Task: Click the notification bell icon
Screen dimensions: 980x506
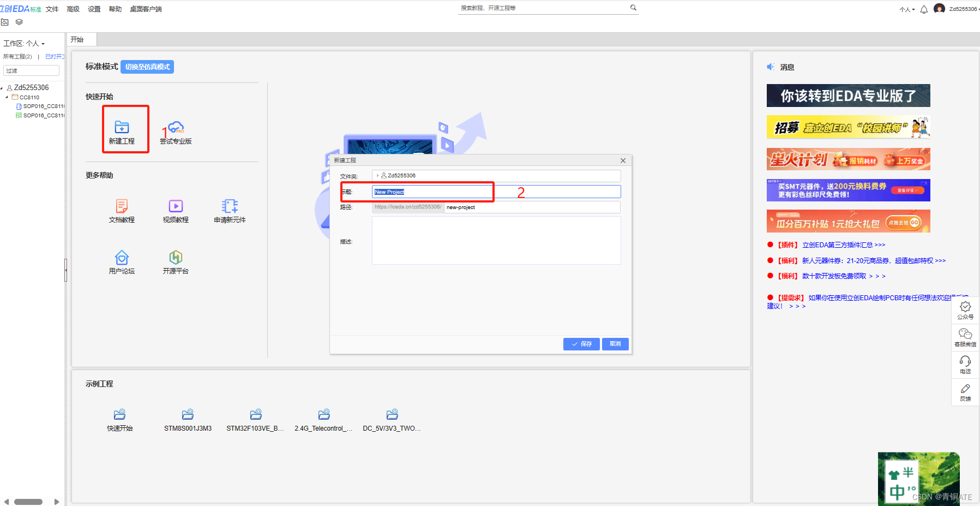Action: tap(924, 9)
